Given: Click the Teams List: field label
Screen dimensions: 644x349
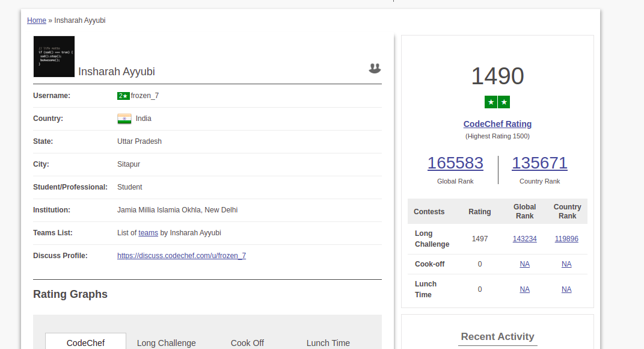Looking at the screenshot, I should point(53,233).
